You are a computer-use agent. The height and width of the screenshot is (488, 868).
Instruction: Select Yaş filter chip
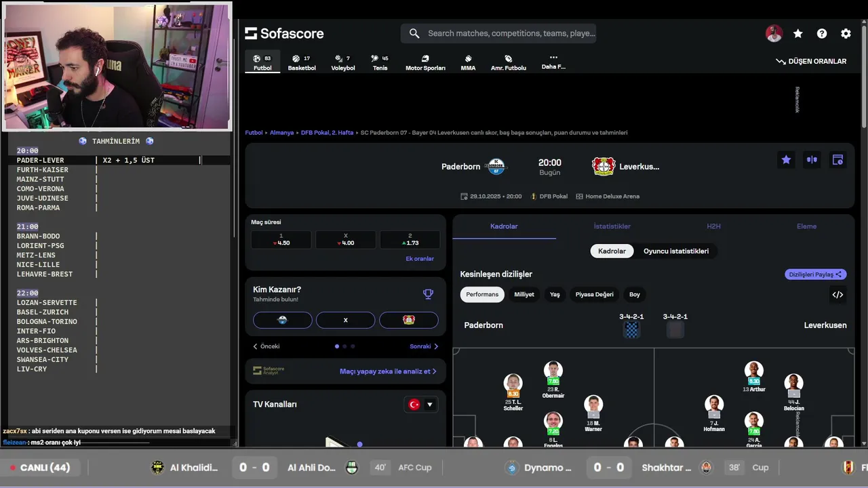(555, 294)
